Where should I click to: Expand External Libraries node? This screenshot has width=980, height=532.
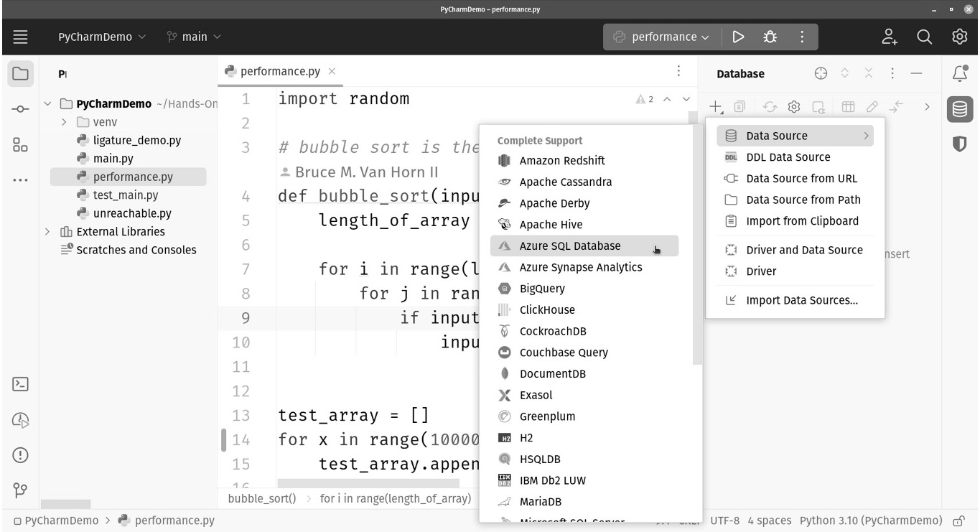coord(48,232)
